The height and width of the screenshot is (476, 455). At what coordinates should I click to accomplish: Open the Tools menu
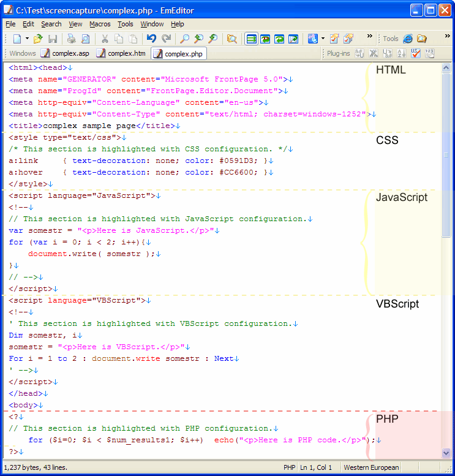pyautogui.click(x=126, y=24)
